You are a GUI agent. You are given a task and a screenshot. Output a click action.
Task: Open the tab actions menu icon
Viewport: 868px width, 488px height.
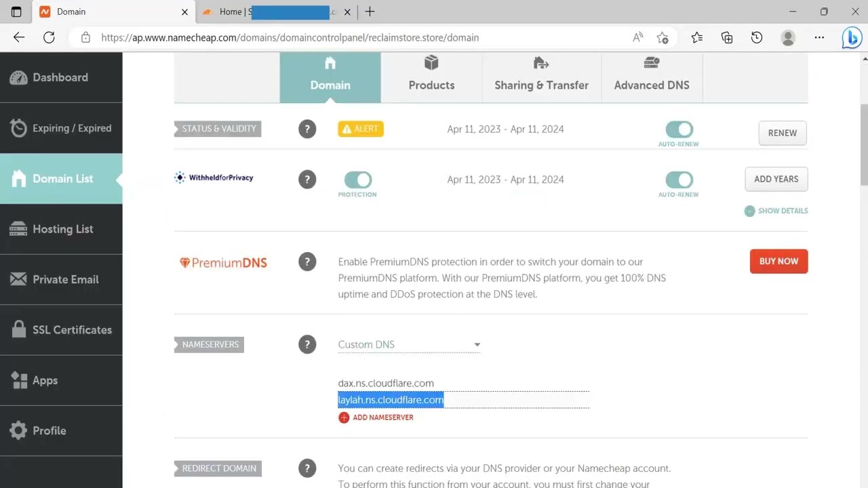pyautogui.click(x=16, y=12)
